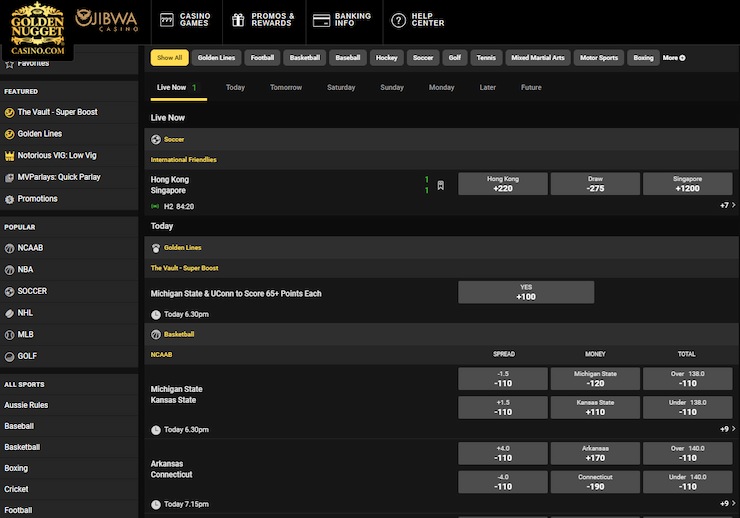Select the Basketball filter chip
The height and width of the screenshot is (518, 740).
304,58
